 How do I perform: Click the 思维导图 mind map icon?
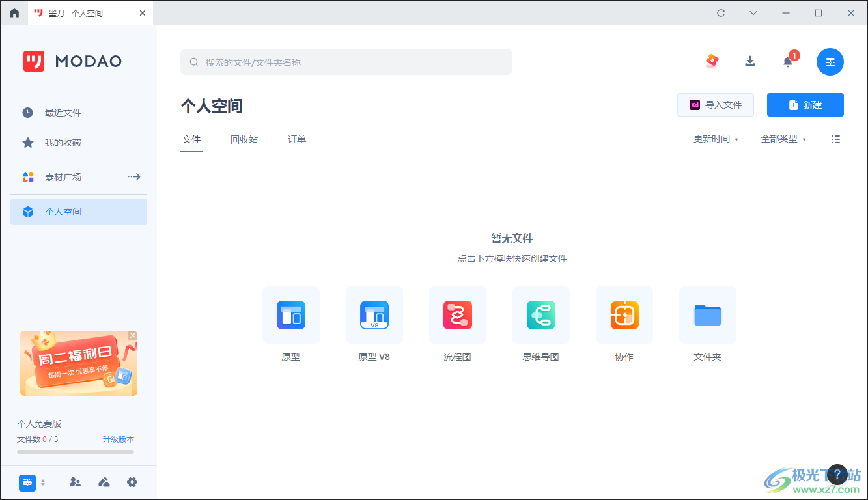[x=540, y=315]
